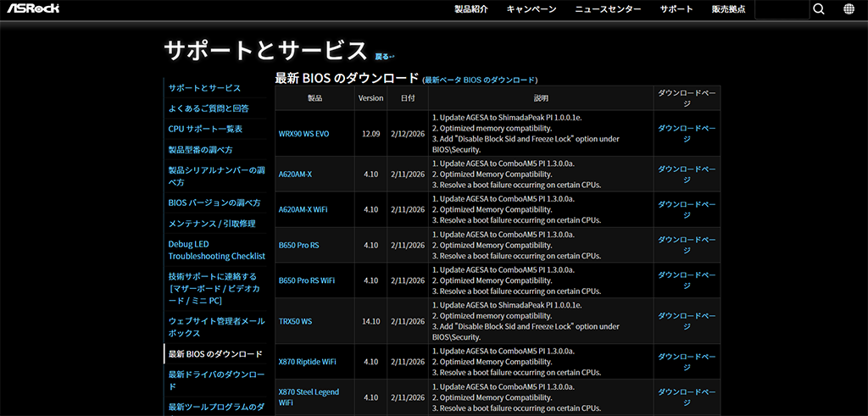Viewport: 868px width, 416px height.
Task: Click the 戻る back link
Action: pyautogui.click(x=384, y=57)
